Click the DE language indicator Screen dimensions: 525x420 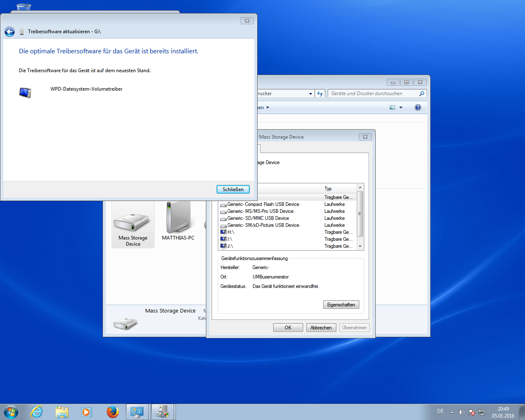[x=440, y=411]
